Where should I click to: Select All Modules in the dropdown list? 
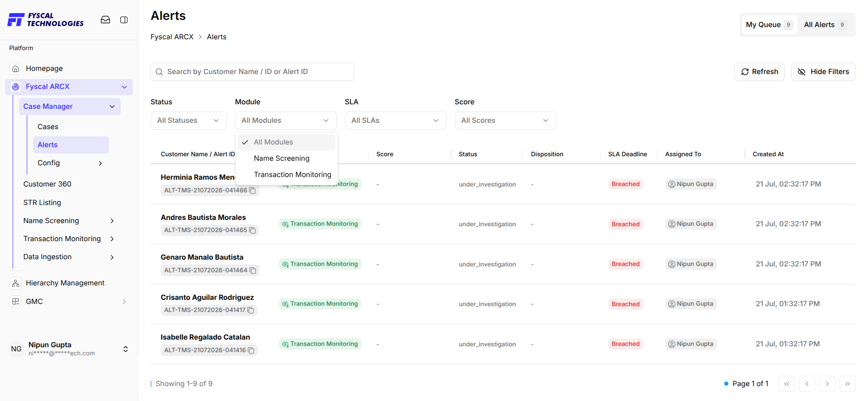click(x=287, y=142)
